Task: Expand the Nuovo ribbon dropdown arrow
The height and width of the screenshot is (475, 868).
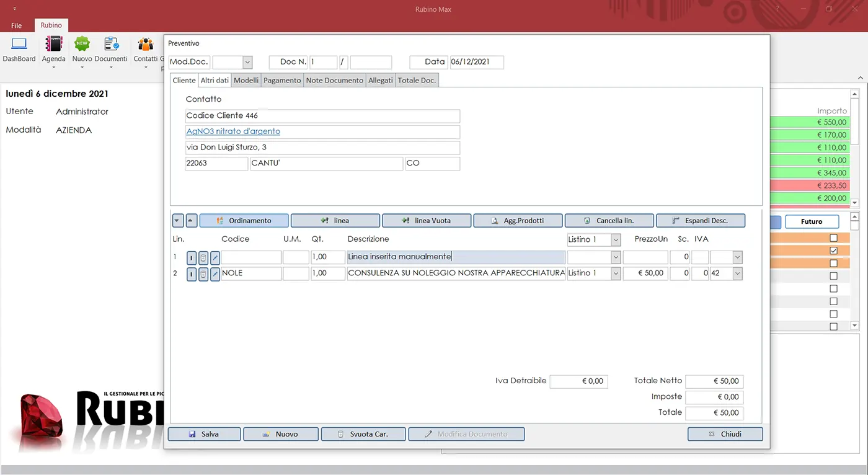Action: pos(82,67)
